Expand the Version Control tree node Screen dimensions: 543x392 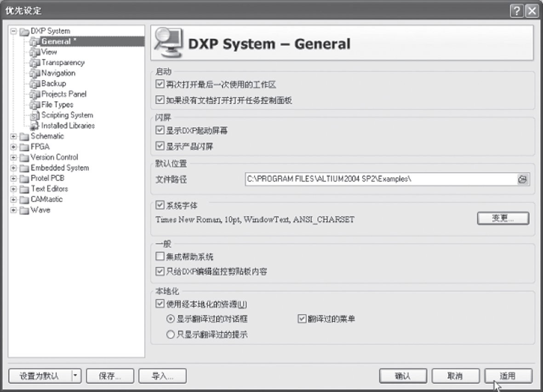pos(13,158)
